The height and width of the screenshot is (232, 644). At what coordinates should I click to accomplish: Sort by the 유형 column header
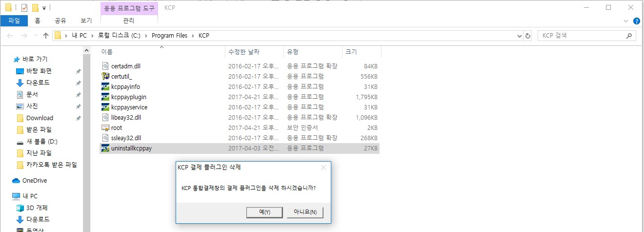tap(313, 51)
